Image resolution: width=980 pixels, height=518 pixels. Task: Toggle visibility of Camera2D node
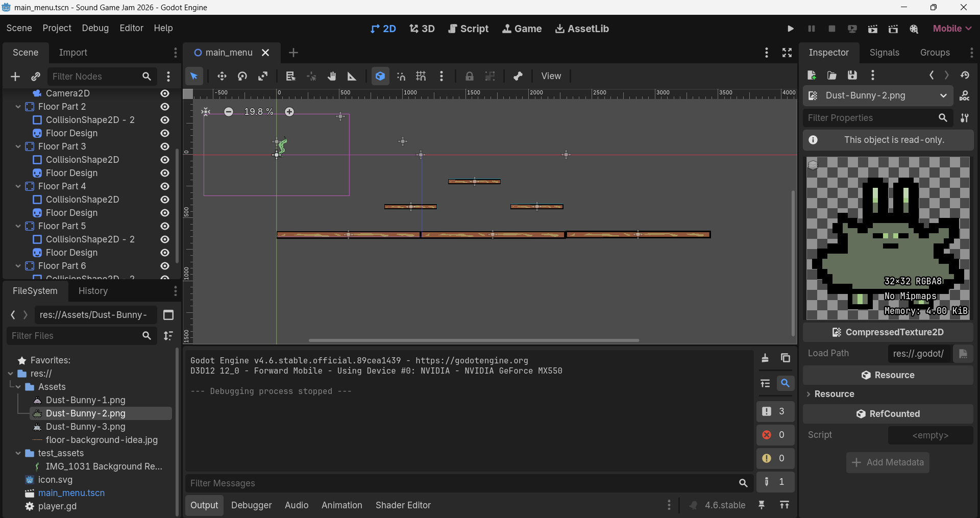pos(165,93)
